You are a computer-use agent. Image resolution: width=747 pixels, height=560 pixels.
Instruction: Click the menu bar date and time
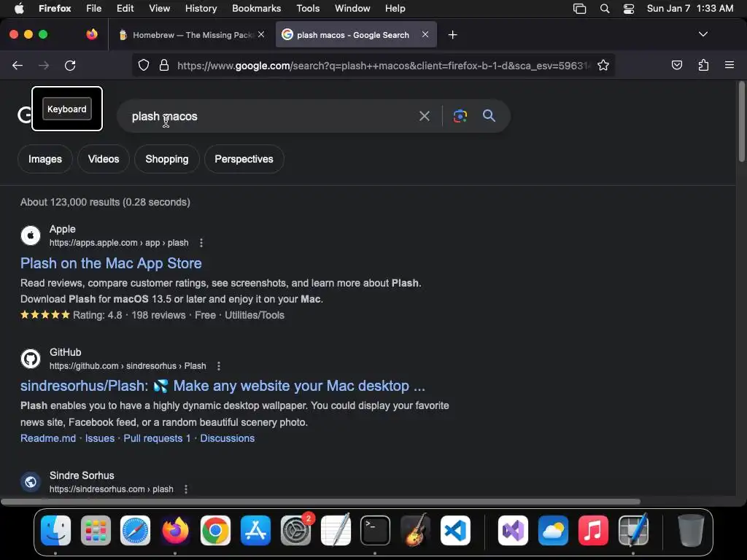click(690, 9)
